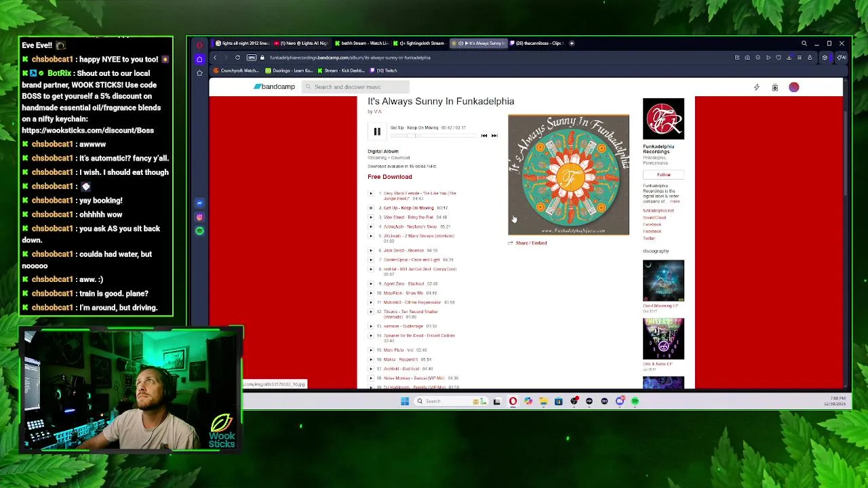Open the Crunchyroll bookmark
The image size is (868, 488).
point(237,70)
